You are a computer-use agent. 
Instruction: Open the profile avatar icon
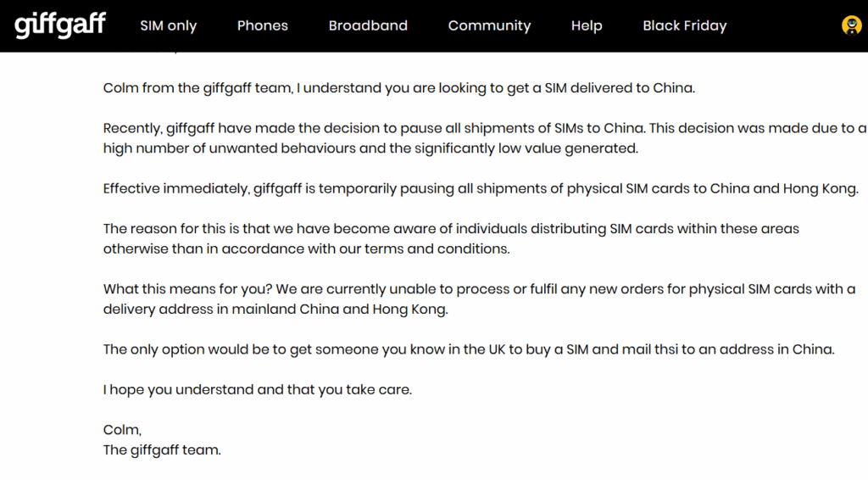tap(851, 25)
